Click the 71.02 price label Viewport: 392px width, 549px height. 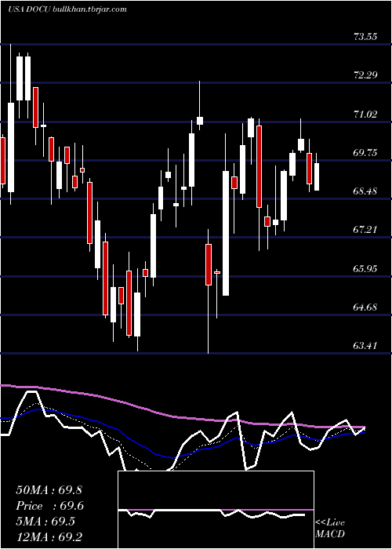(x=365, y=115)
